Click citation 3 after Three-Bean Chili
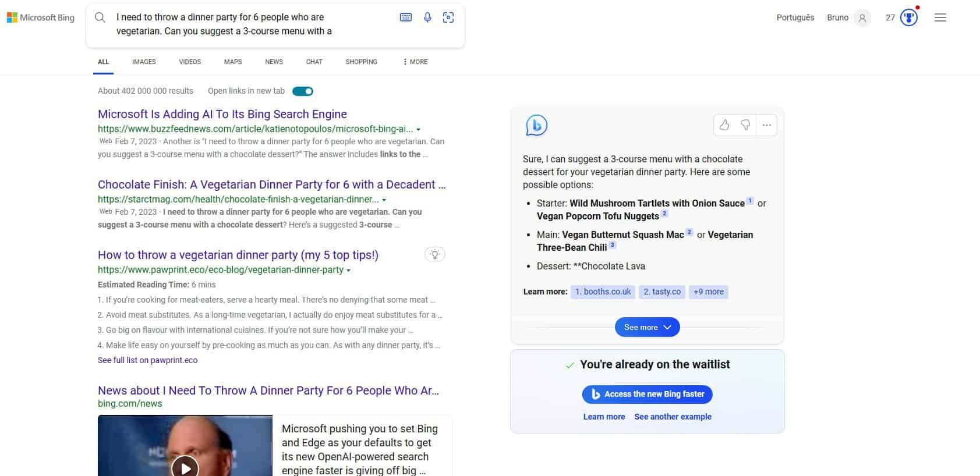 coord(613,246)
